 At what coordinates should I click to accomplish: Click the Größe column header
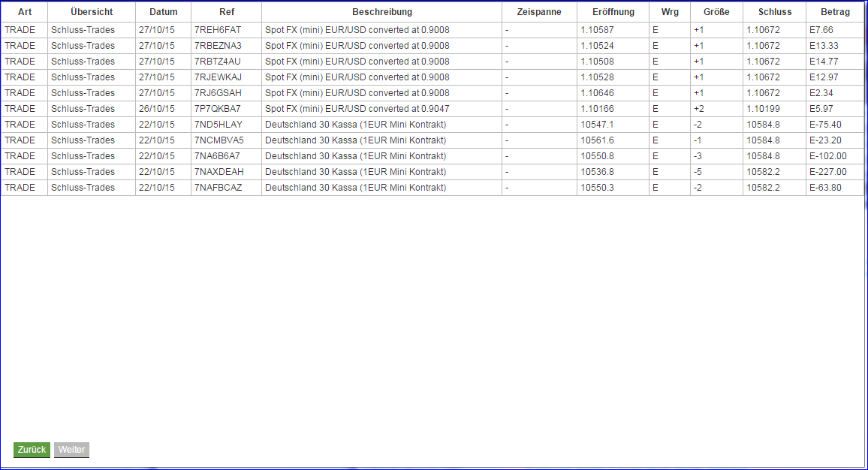[x=715, y=11]
